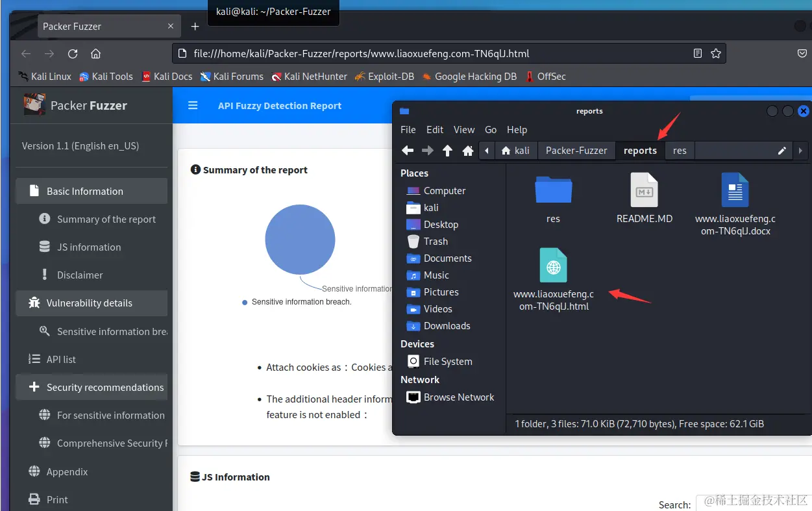Open a new browser tab
This screenshot has width=812, height=511.
195,27
